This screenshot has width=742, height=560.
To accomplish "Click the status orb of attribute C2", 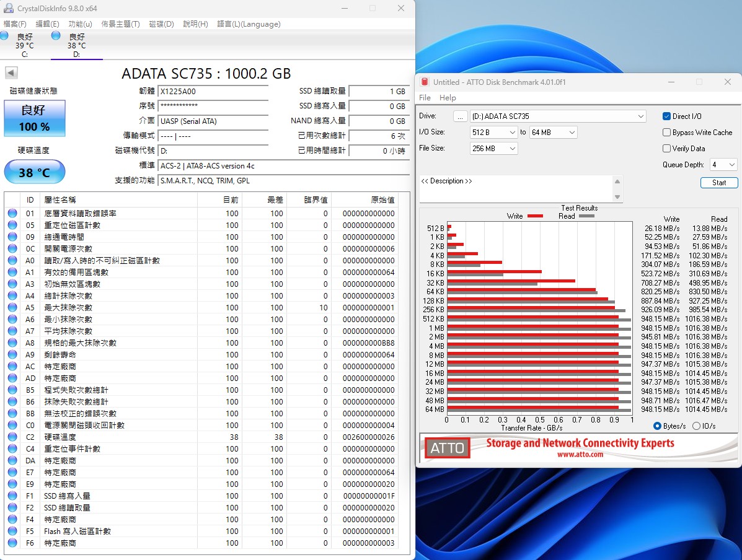I will (x=12, y=437).
